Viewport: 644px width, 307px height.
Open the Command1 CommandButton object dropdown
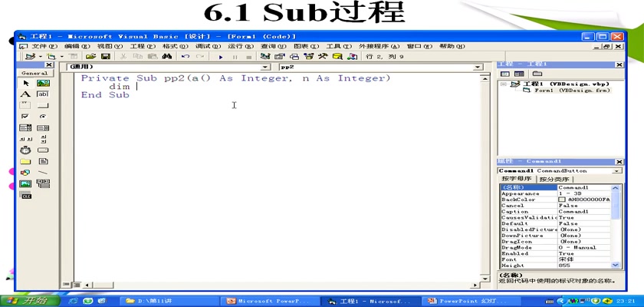coord(617,171)
